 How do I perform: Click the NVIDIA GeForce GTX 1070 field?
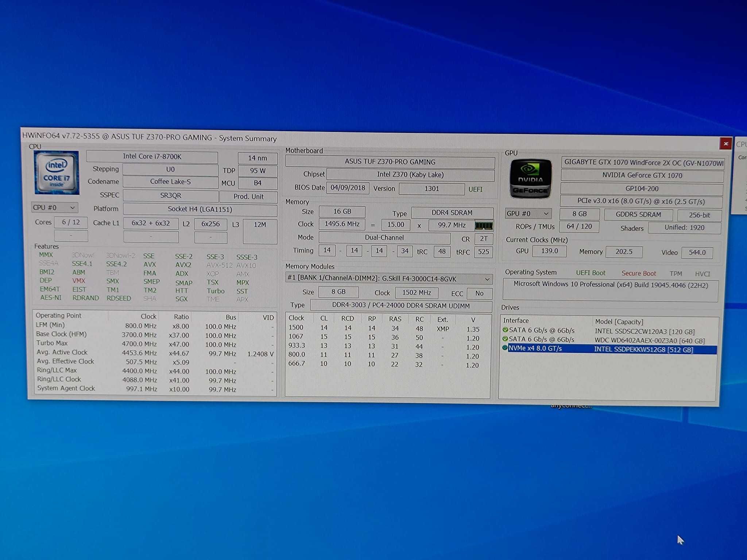642,175
